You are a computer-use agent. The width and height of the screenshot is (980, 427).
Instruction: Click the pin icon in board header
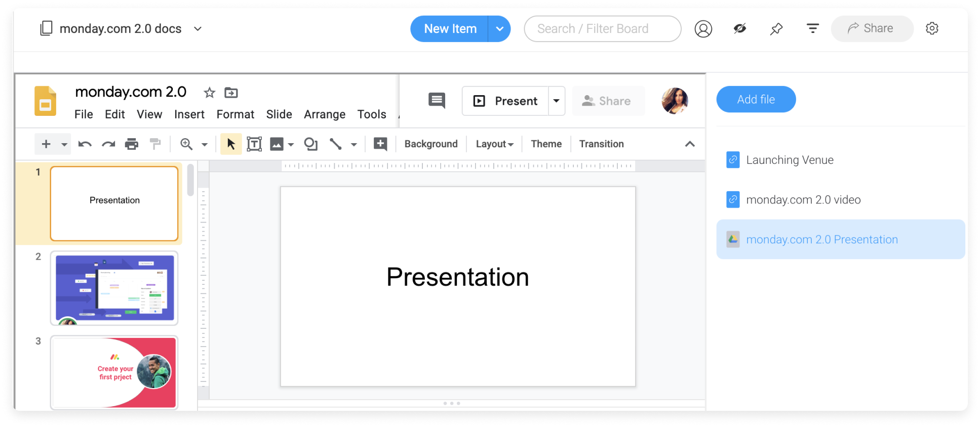pos(776,29)
